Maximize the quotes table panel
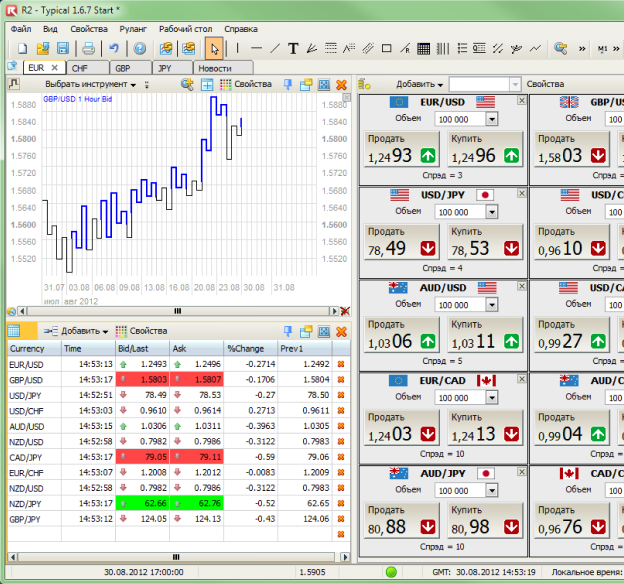Image resolution: width=624 pixels, height=584 pixels. tap(324, 331)
